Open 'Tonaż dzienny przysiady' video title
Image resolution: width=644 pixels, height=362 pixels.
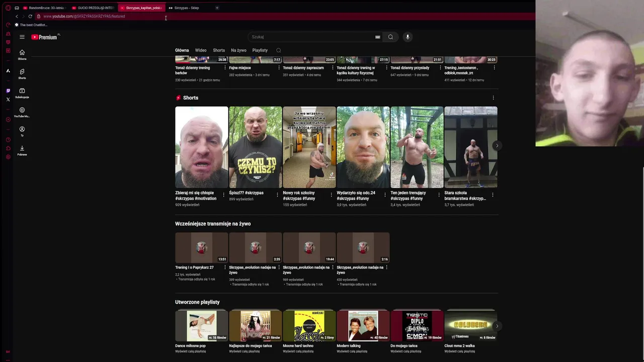tap(410, 68)
